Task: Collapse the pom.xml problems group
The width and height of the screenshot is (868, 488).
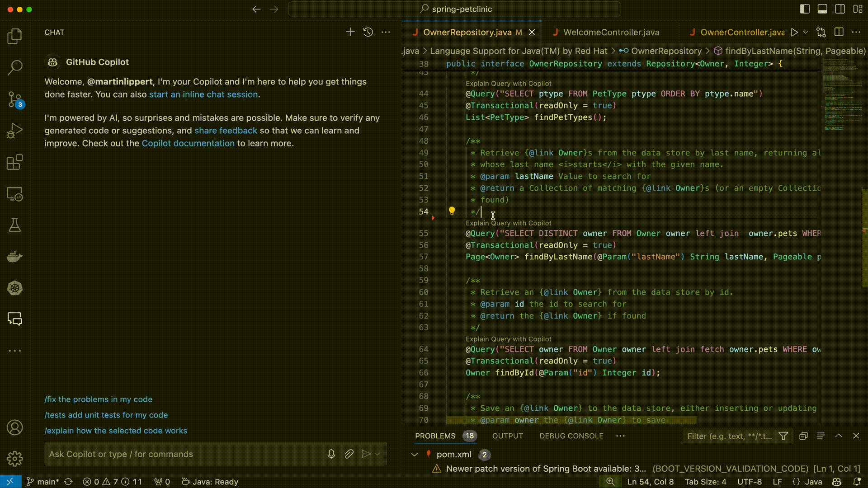Action: pos(414,455)
